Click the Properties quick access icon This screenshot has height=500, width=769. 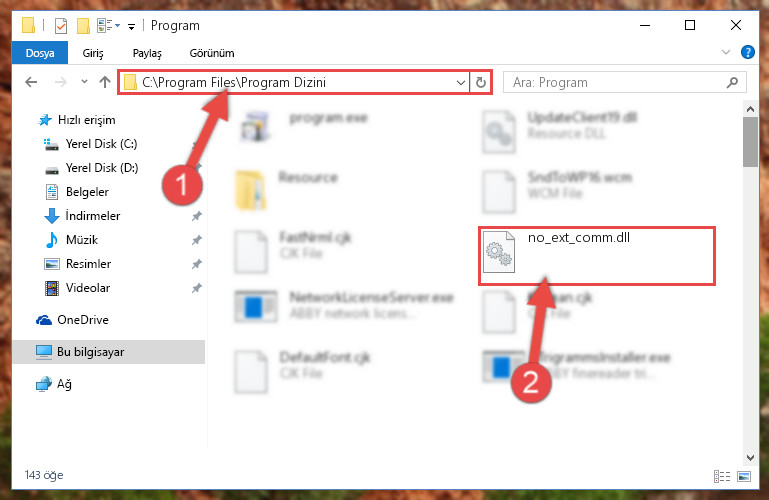click(61, 25)
